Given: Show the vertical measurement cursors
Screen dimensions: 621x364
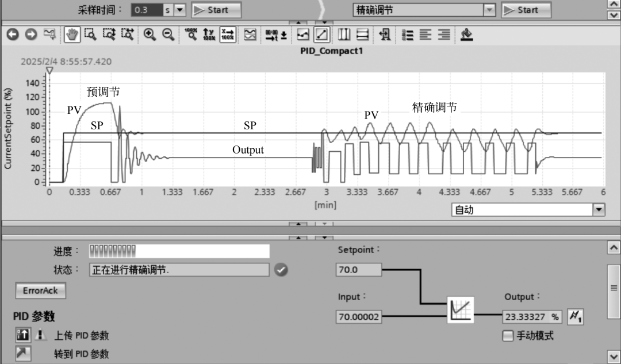Looking at the screenshot, I should [344, 35].
